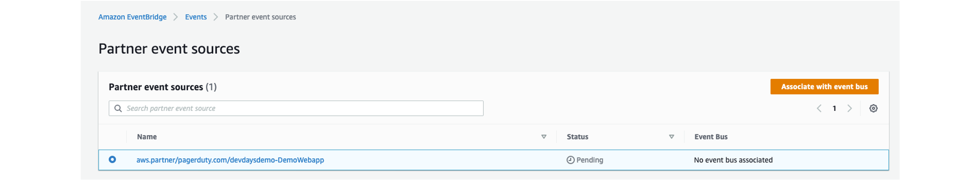The height and width of the screenshot is (180, 980).
Task: Click the Partner event sources breadcrumb
Action: click(260, 17)
